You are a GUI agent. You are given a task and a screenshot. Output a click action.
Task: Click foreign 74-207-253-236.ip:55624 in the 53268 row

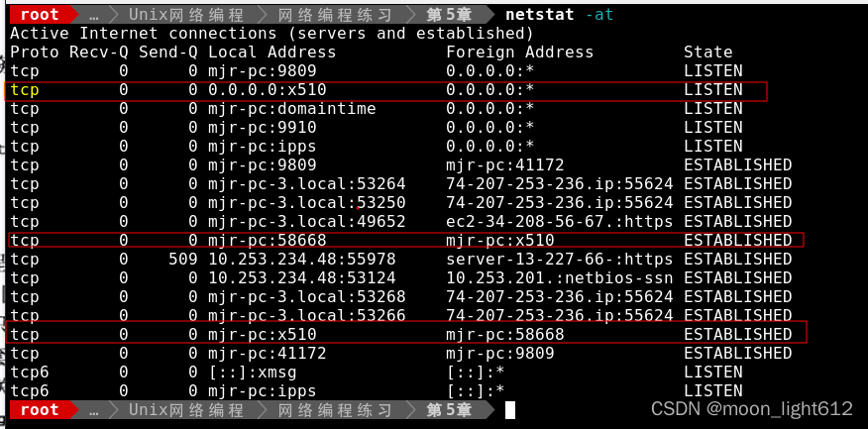[560, 296]
